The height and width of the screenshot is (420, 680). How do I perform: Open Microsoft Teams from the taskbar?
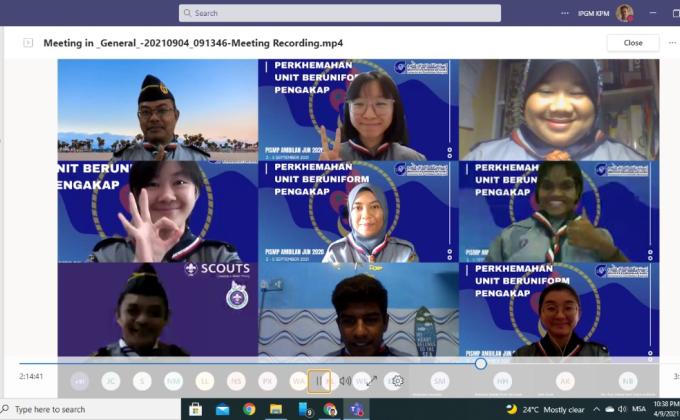click(x=357, y=409)
